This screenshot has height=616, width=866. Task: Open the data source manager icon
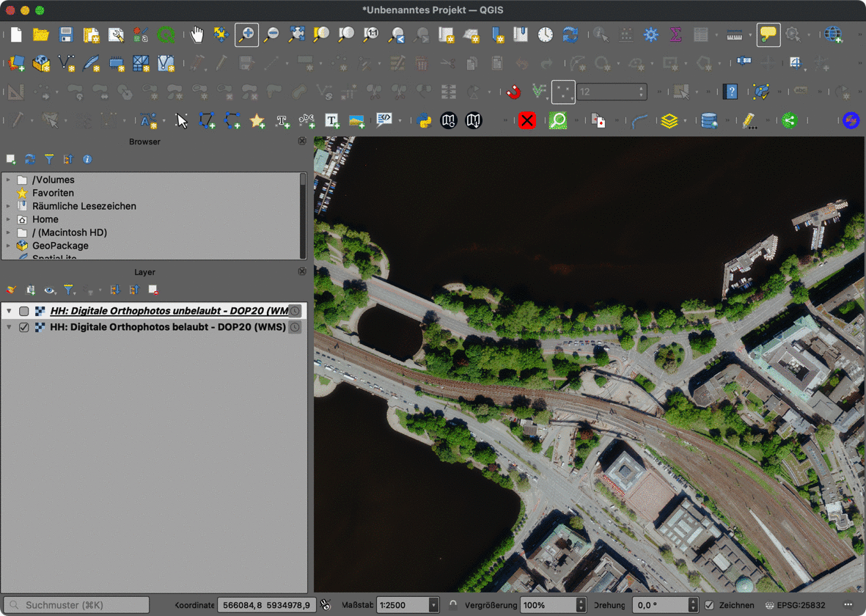click(16, 64)
